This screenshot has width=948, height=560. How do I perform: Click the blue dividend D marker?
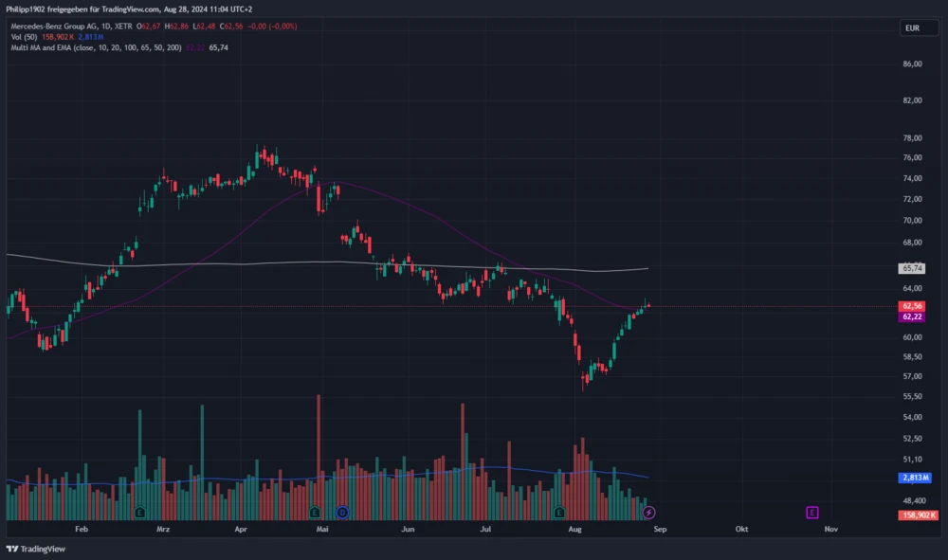(342, 513)
